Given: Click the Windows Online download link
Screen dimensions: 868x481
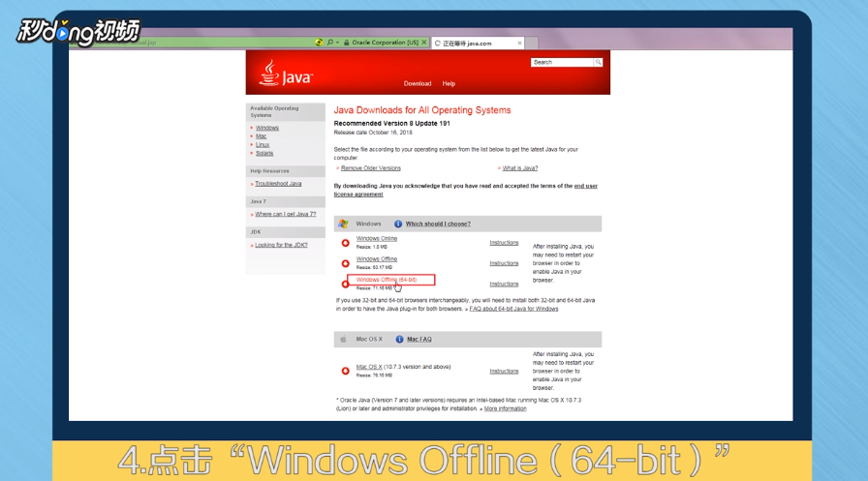Looking at the screenshot, I should (377, 239).
